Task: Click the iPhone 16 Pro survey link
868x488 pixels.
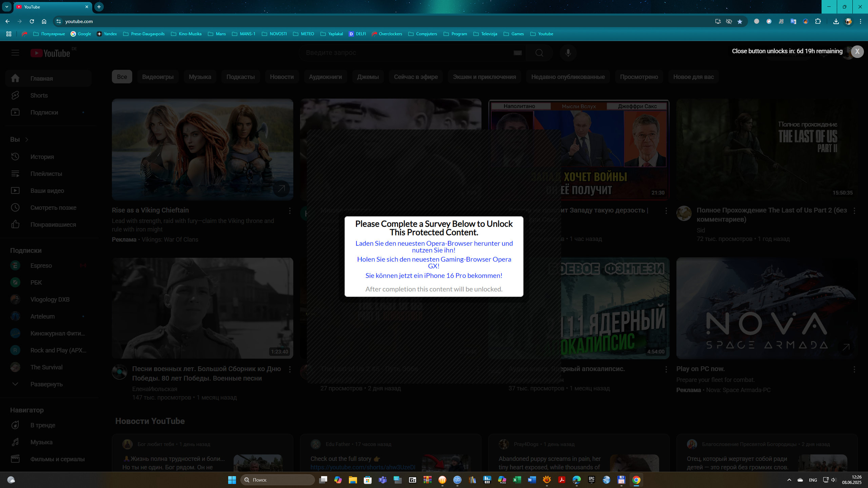Action: (x=434, y=276)
